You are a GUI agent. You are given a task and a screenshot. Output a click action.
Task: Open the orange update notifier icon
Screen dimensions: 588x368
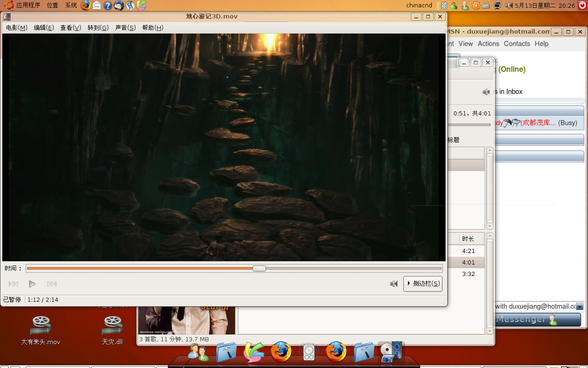476,6
